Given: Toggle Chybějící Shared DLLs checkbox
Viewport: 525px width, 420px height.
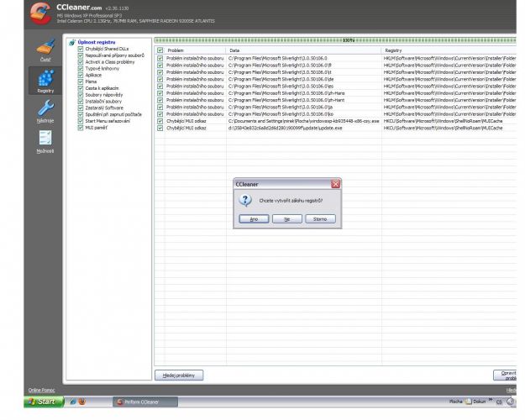Looking at the screenshot, I should [x=81, y=49].
